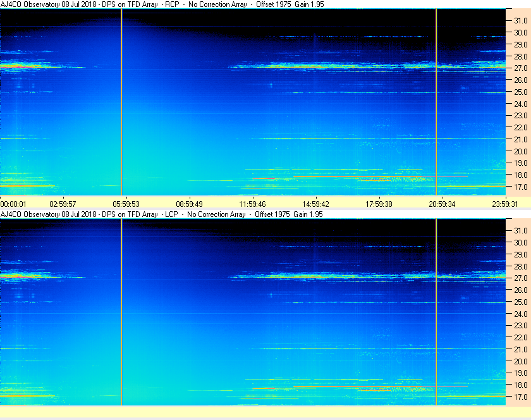
Task: Click the RCP spectrogram title text
Action: 162,4
